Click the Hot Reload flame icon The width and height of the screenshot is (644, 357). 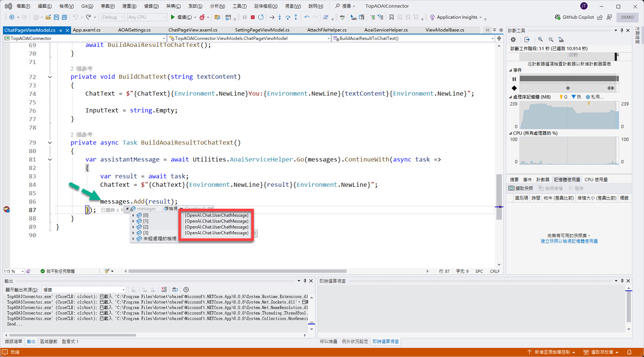[x=202, y=17]
